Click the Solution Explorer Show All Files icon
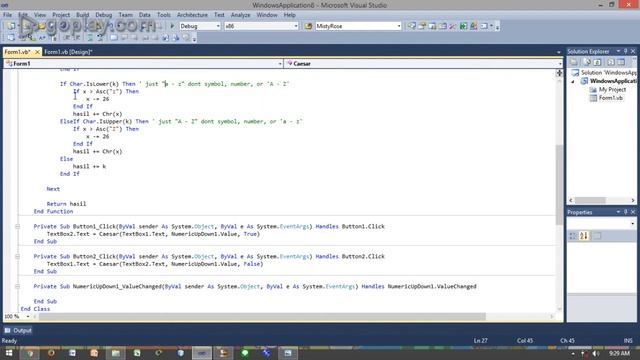This screenshot has height=360, width=640. coord(587,62)
